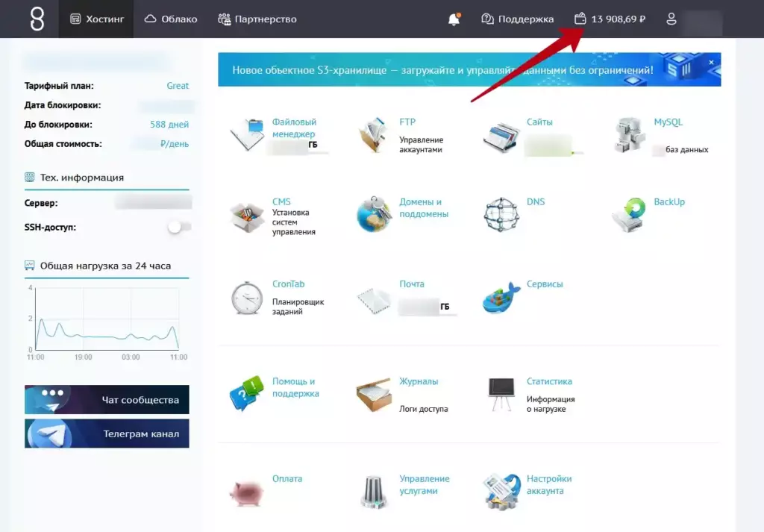Image resolution: width=764 pixels, height=532 pixels.
Task: Click the Сервисы whale icon
Action: [501, 298]
